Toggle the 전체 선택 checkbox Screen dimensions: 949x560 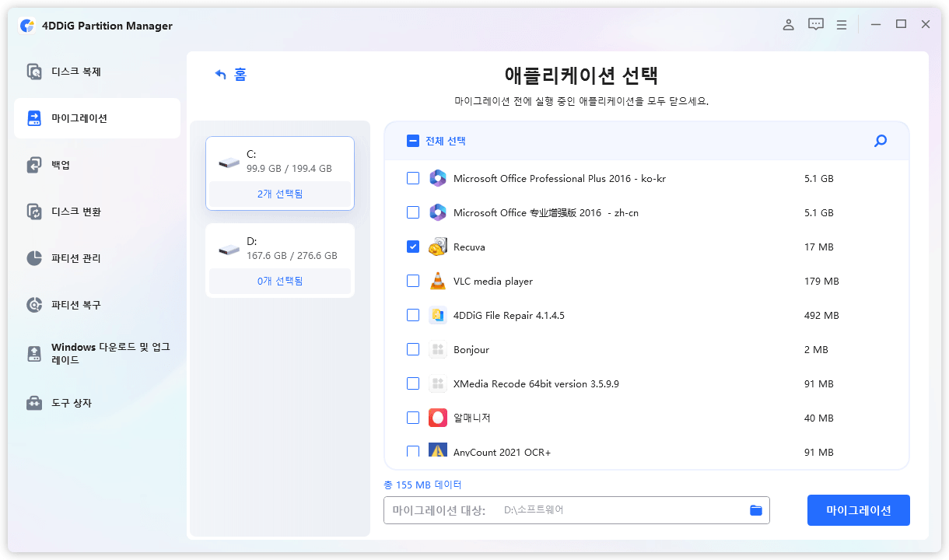413,141
